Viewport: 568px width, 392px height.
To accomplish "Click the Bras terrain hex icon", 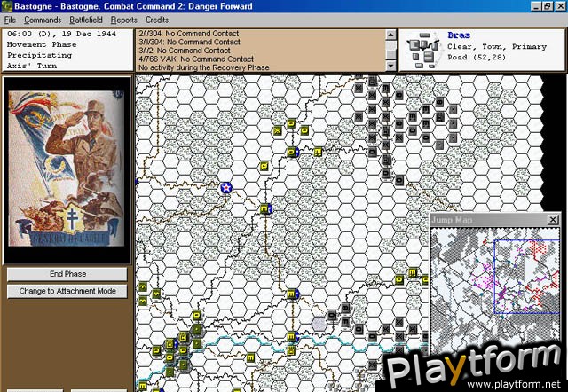I will pyautogui.click(x=423, y=50).
